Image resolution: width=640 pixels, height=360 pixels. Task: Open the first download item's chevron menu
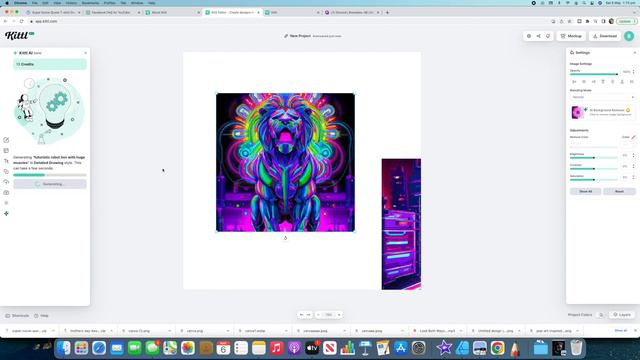pyautogui.click(x=53, y=331)
